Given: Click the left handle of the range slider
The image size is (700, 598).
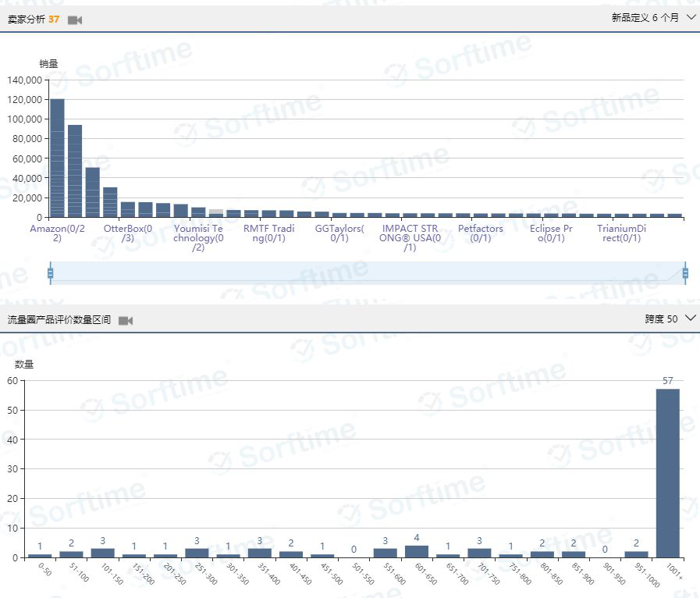Looking at the screenshot, I should point(51,272).
